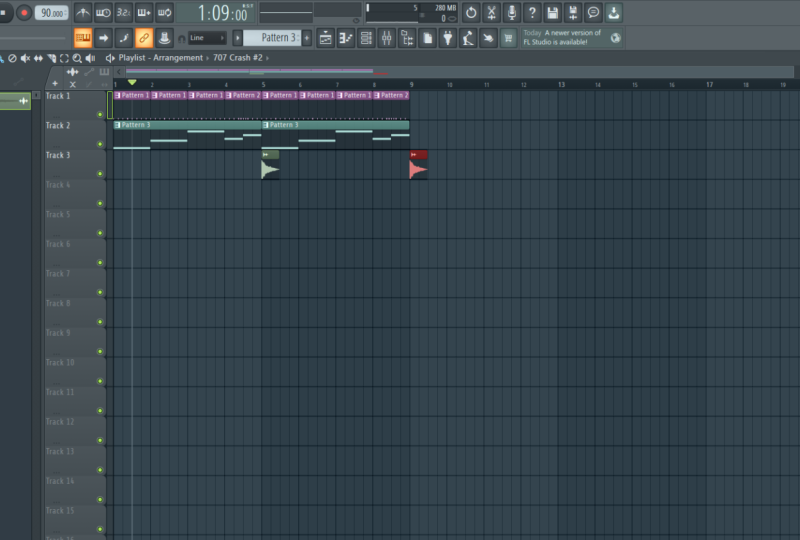Select the slash-circle delete tool icon
Viewport: 800px width, 540px height.
coord(12,58)
